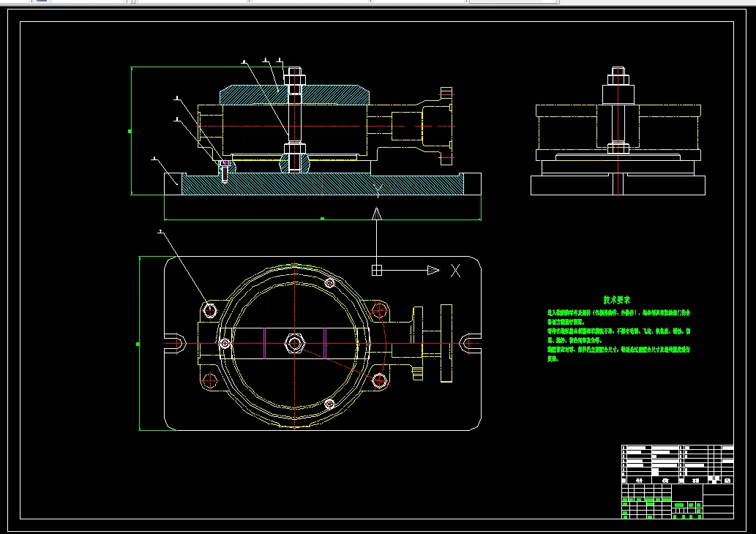Image resolution: width=756 pixels, height=534 pixels.
Task: Click the green technical requirements paragraph
Action: 618,336
